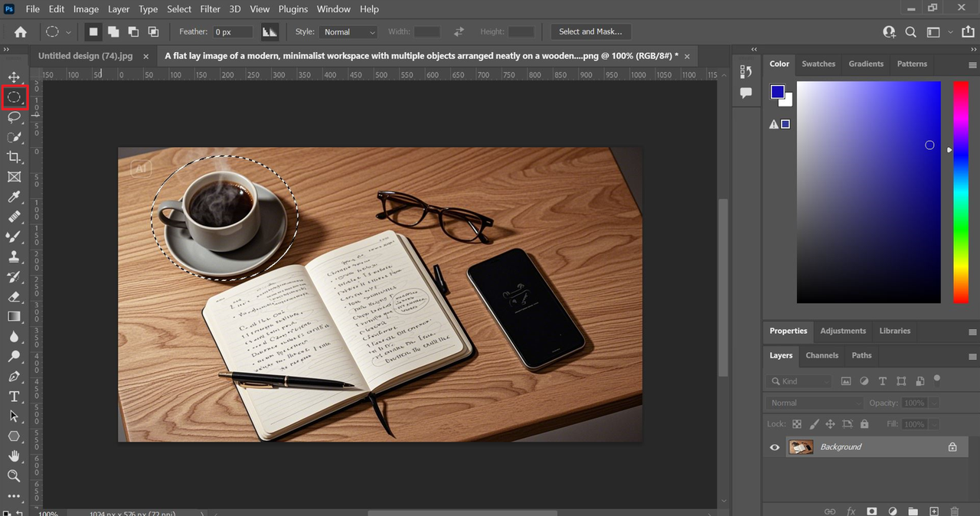Select the Lasso tool
This screenshot has width=980, height=516.
click(x=14, y=117)
